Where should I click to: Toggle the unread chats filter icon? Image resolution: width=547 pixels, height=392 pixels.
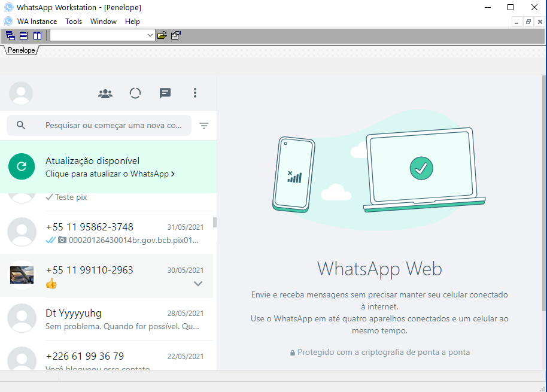click(x=204, y=125)
